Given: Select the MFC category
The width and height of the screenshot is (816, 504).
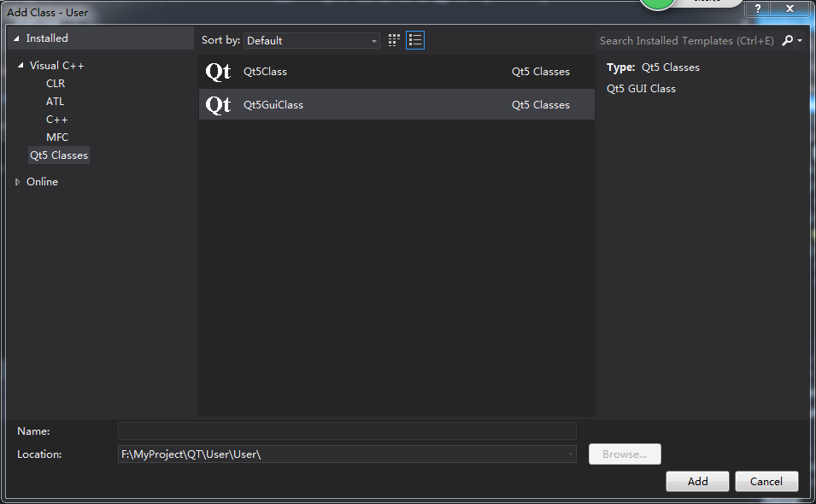Looking at the screenshot, I should pos(57,138).
